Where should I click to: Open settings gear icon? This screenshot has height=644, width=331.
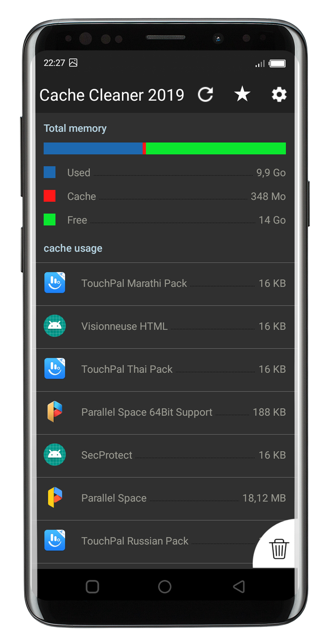click(x=279, y=95)
